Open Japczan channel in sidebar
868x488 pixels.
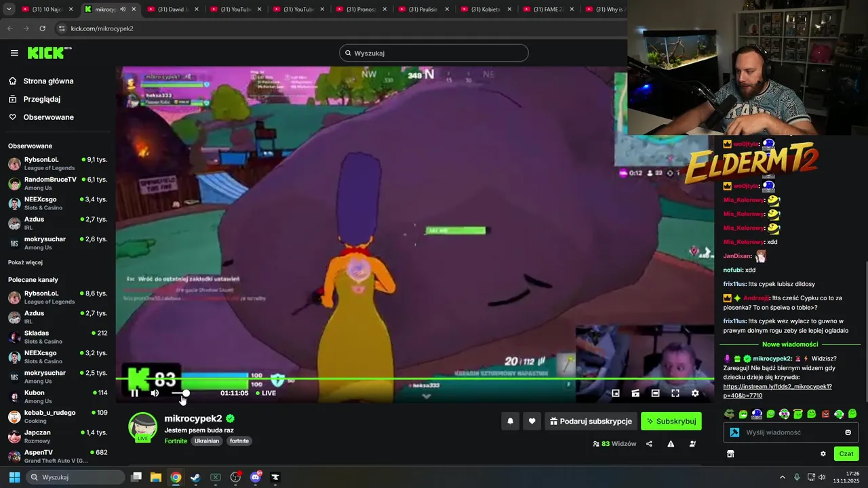[58, 436]
